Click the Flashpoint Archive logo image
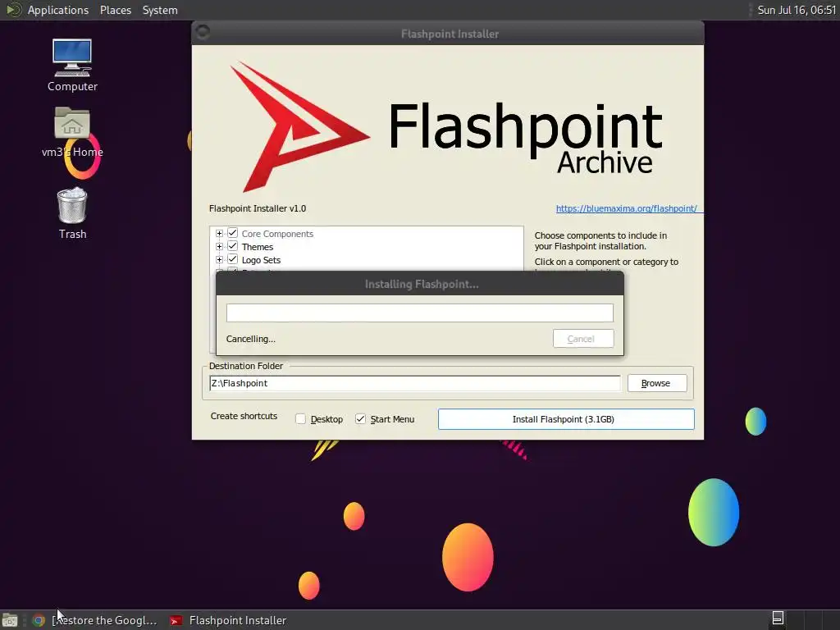Image resolution: width=840 pixels, height=630 pixels. pos(447,126)
